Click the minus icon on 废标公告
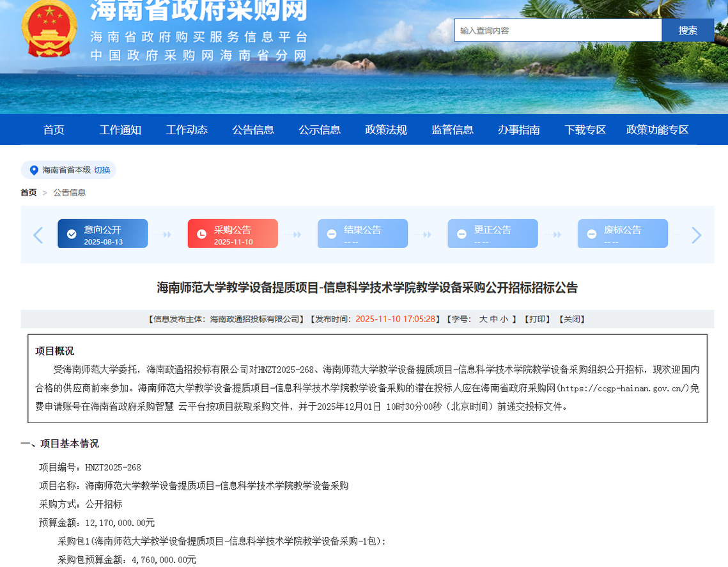The height and width of the screenshot is (567, 728). (x=591, y=234)
